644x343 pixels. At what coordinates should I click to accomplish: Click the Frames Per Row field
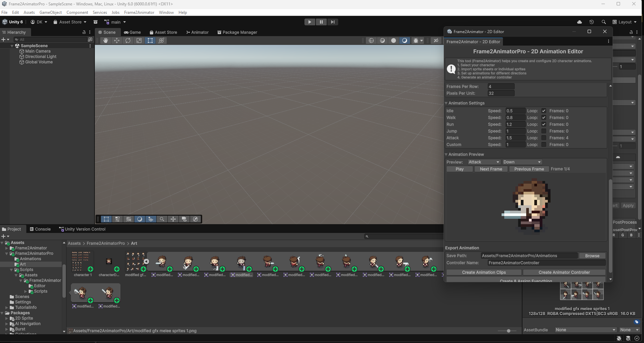point(501,86)
